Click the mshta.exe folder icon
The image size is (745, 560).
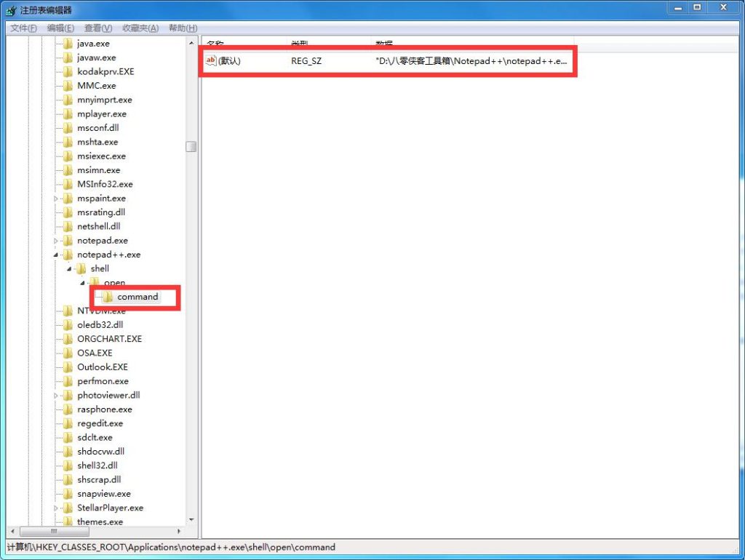click(68, 142)
